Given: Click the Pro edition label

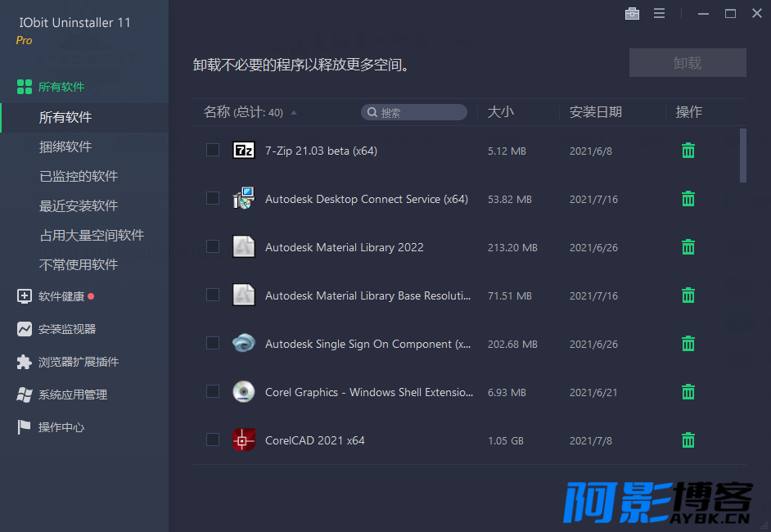Looking at the screenshot, I should (24, 40).
